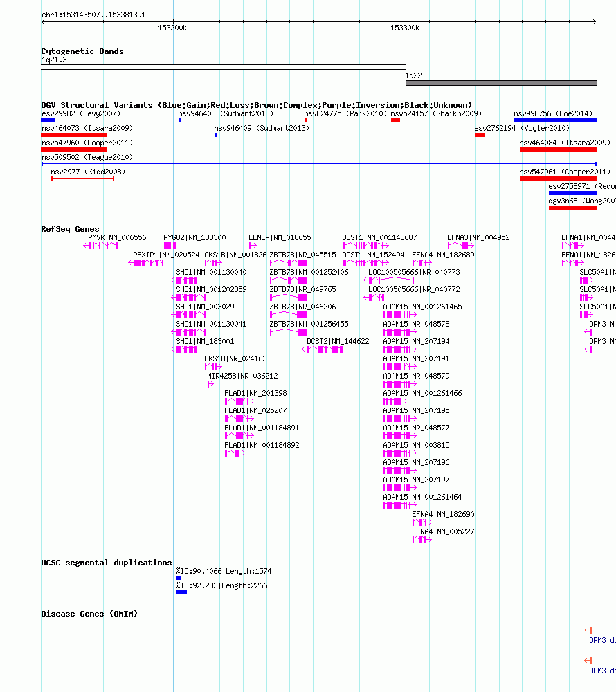Select the CKS1B NM_001826 transcript
The height and width of the screenshot is (692, 616).
coord(213,263)
